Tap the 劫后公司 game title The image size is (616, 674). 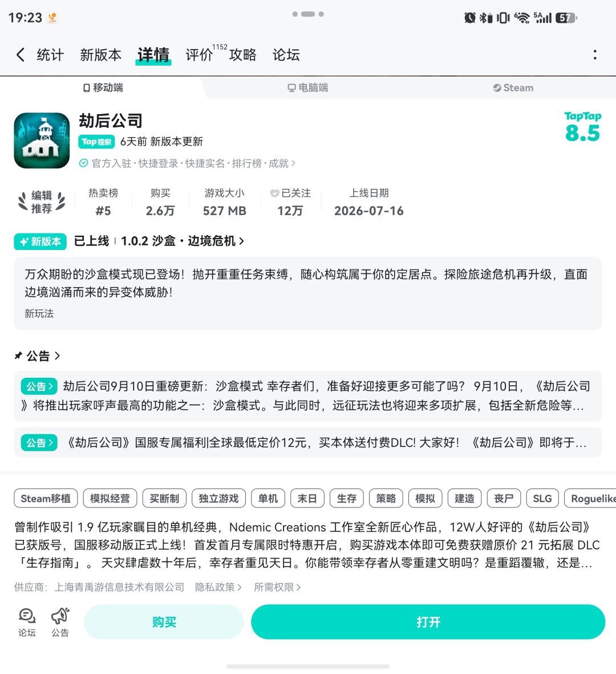111,121
